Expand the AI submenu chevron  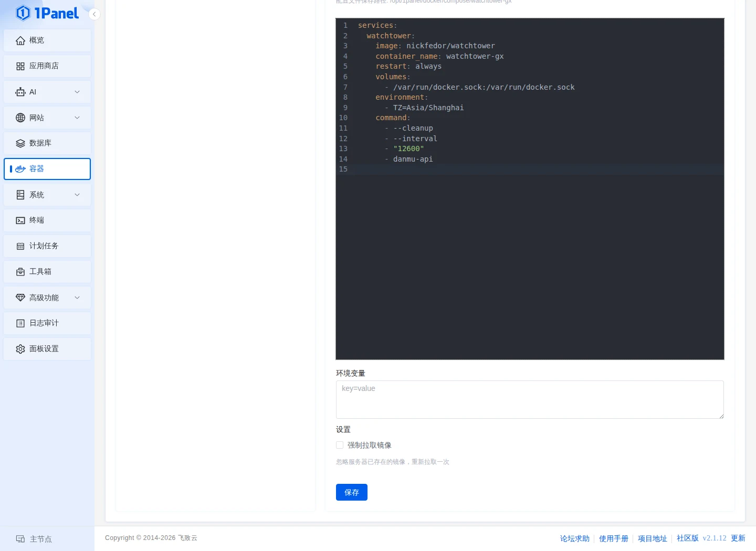coord(77,92)
